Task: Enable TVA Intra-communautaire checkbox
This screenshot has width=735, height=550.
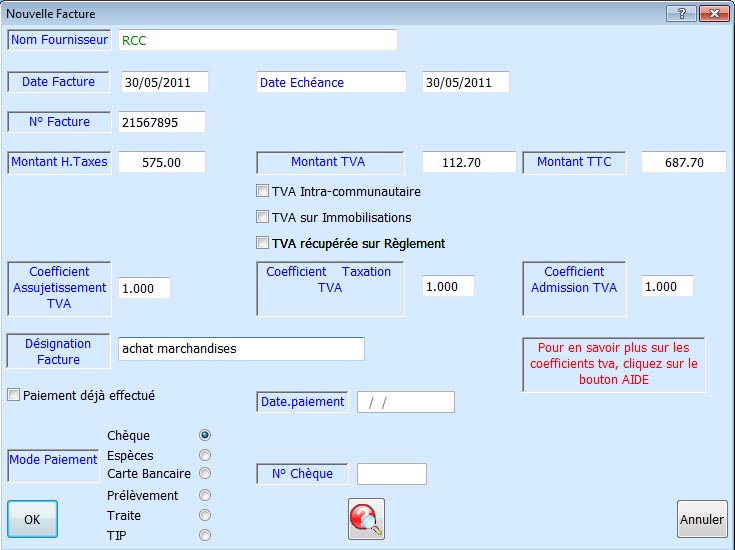Action: [263, 191]
